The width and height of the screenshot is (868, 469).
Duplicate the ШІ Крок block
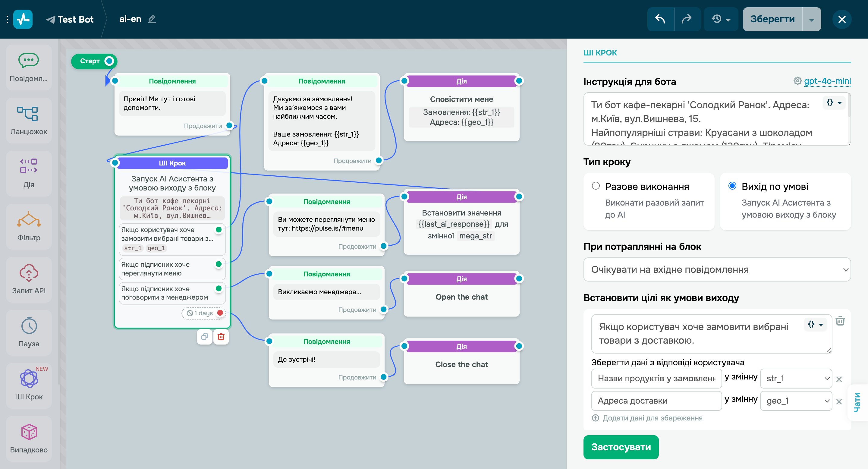point(205,337)
